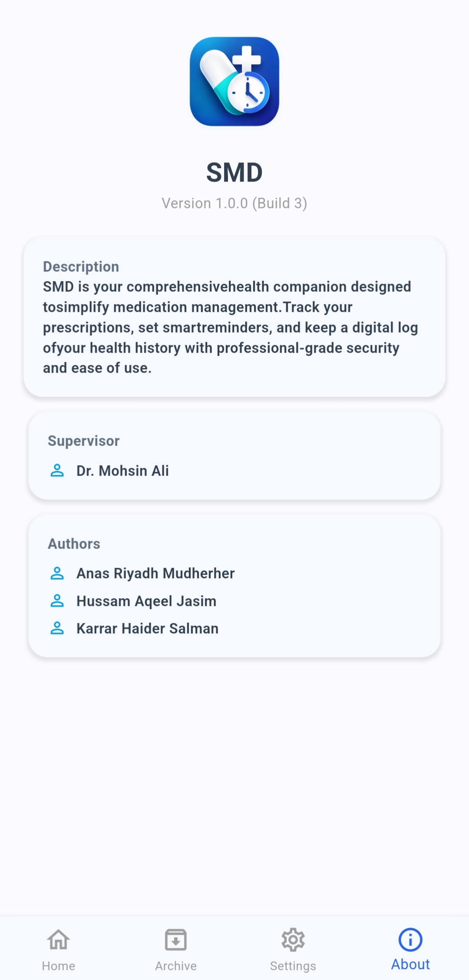Go to the Archive tab label

[176, 966]
